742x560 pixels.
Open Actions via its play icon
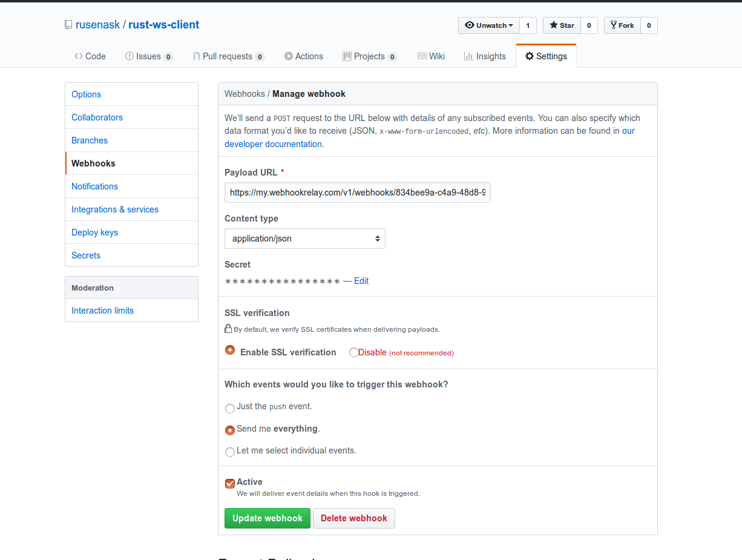tap(287, 56)
